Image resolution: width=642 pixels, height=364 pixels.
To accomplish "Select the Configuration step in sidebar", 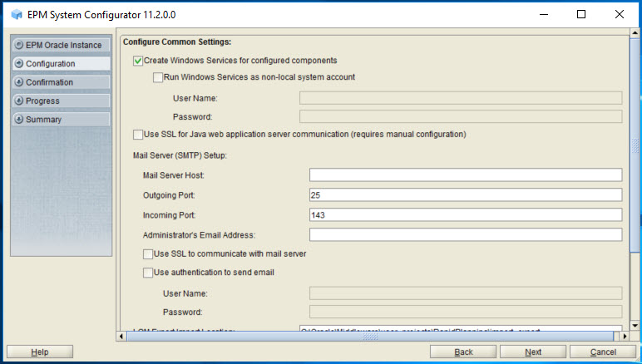I will pos(61,63).
